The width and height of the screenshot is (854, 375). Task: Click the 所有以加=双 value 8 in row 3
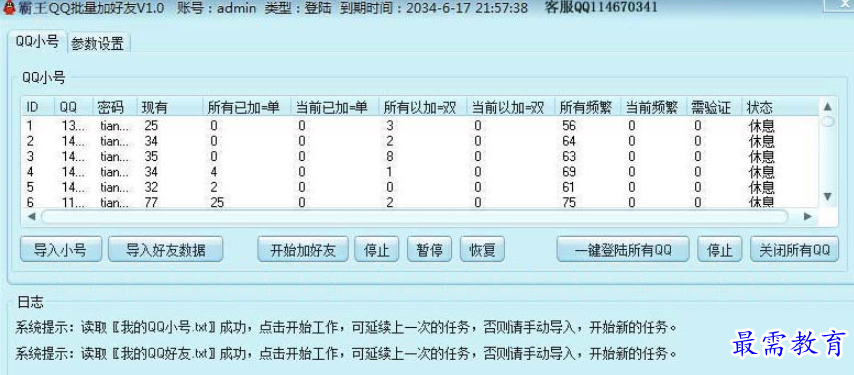(x=389, y=157)
